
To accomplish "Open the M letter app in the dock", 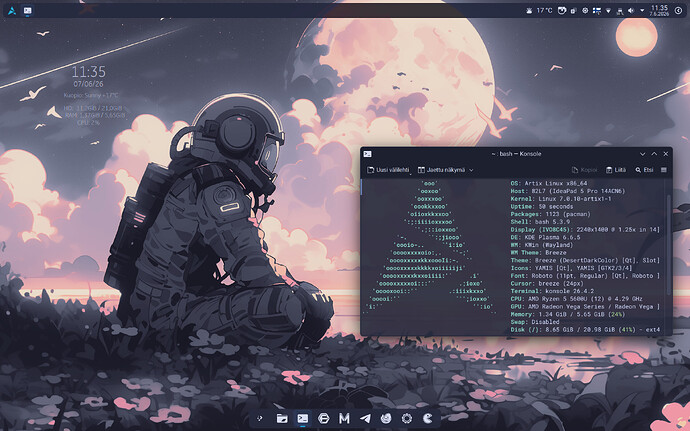I will pos(344,418).
